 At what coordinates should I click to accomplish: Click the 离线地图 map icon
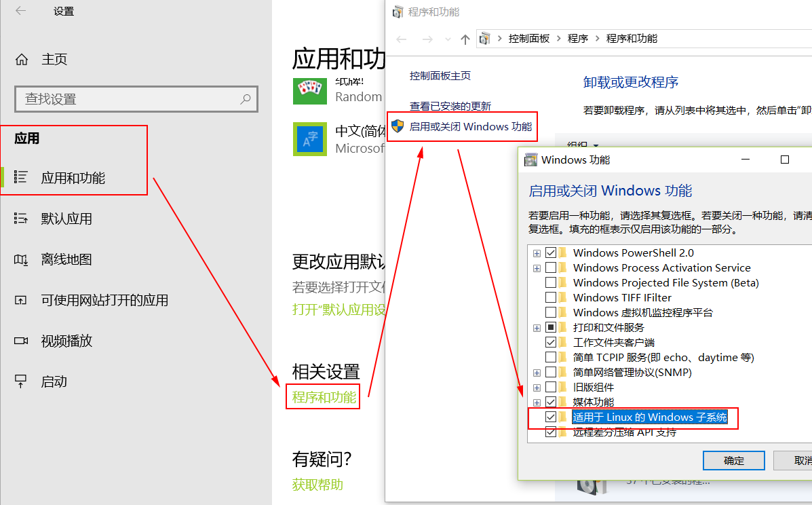[x=21, y=259]
